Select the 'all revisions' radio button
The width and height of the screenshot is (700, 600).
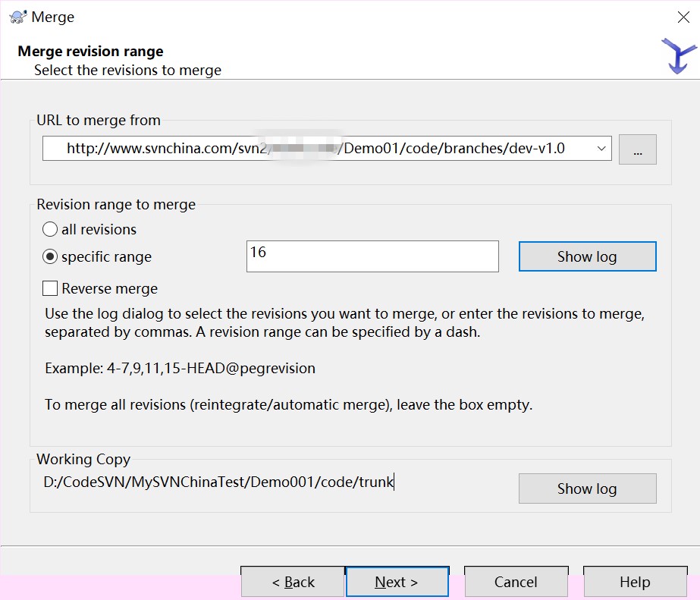tap(50, 229)
